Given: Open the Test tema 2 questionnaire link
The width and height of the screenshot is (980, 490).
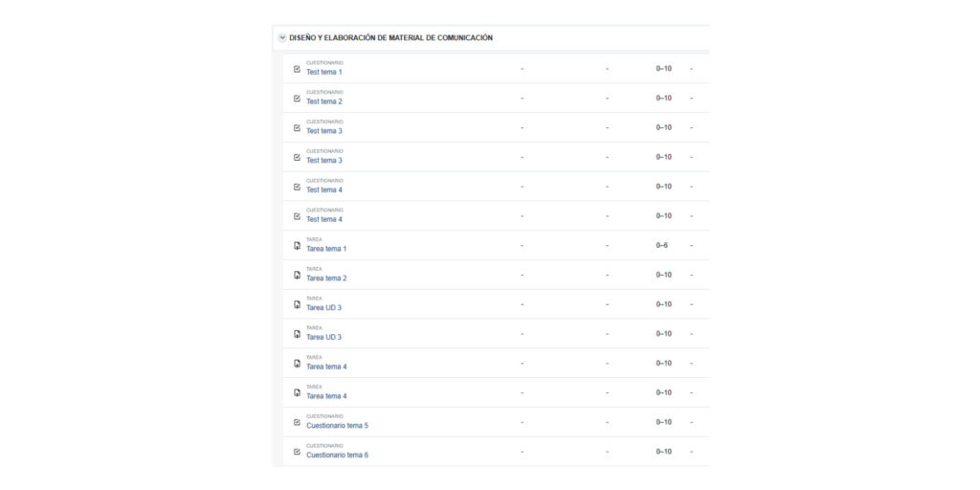Looking at the screenshot, I should (x=323, y=101).
